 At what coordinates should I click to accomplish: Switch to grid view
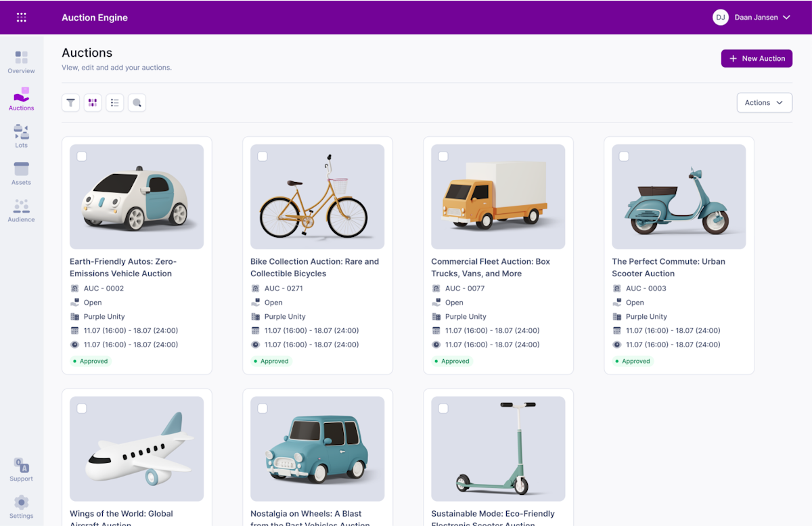pyautogui.click(x=93, y=102)
